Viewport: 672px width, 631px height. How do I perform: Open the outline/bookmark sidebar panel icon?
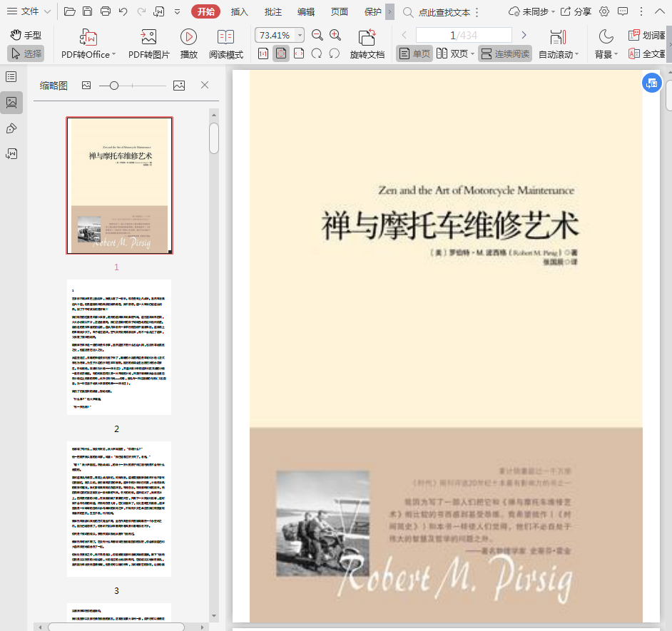pyautogui.click(x=11, y=77)
